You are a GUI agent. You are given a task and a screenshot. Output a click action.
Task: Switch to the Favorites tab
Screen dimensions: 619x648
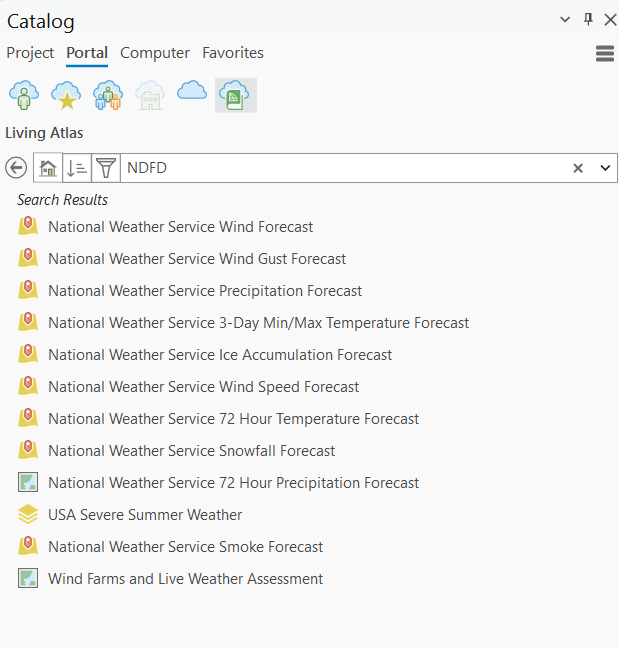click(x=233, y=53)
